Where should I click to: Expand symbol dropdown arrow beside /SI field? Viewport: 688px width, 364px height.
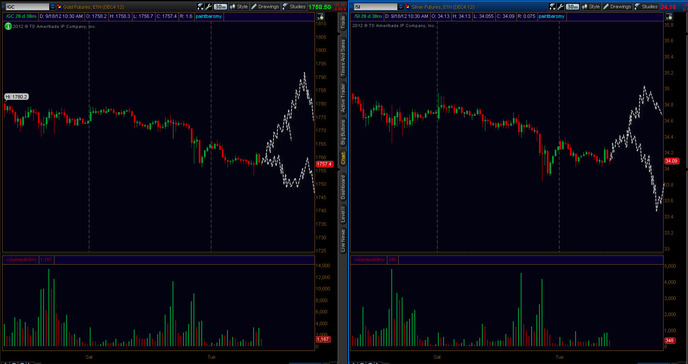[401, 7]
